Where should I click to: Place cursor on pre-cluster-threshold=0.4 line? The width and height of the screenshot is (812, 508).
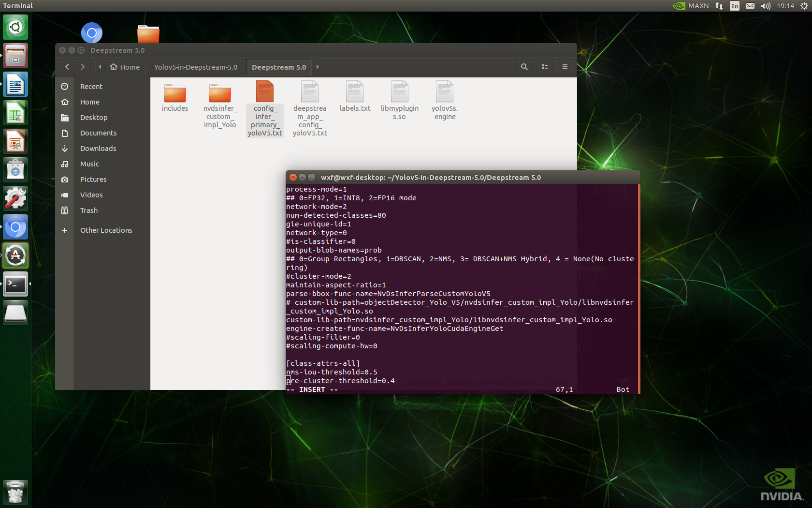[340, 381]
